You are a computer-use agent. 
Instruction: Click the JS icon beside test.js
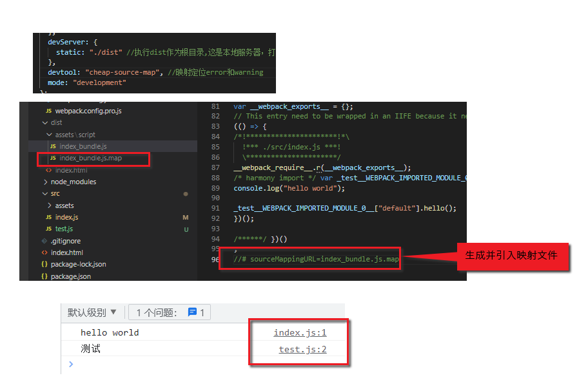[49, 229]
